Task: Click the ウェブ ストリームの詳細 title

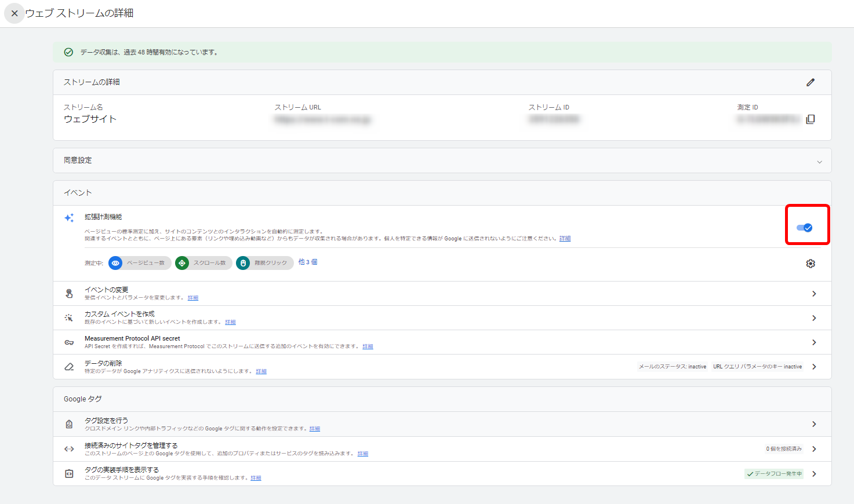Action: click(x=79, y=13)
